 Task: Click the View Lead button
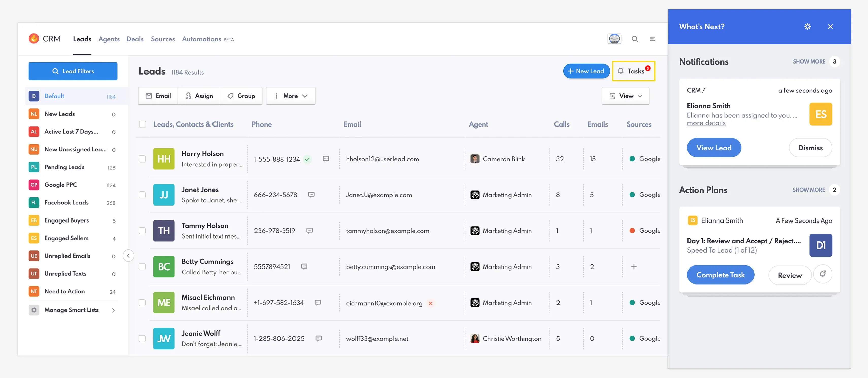click(714, 148)
